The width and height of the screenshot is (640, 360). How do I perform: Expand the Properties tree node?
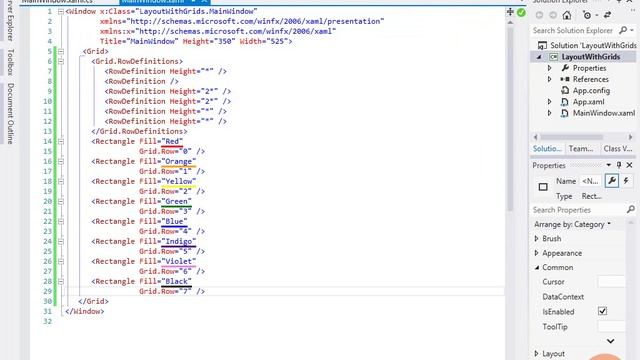(x=549, y=68)
